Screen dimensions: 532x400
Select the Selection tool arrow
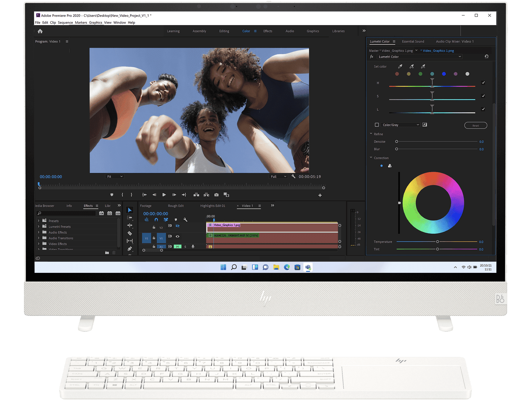[x=130, y=210]
